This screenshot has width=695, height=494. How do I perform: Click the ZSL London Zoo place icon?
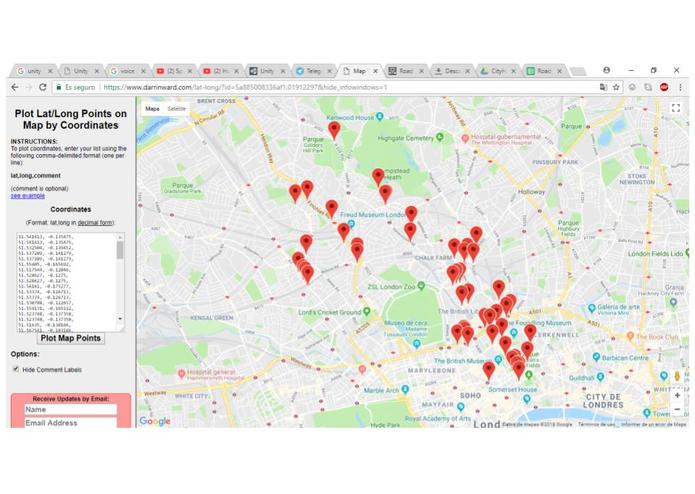click(x=421, y=286)
